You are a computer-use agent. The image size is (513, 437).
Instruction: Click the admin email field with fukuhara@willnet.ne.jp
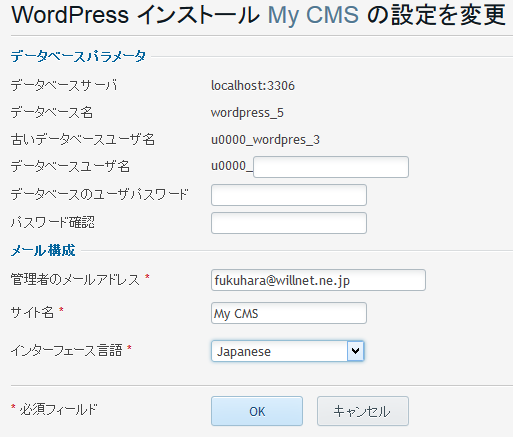[318, 280]
